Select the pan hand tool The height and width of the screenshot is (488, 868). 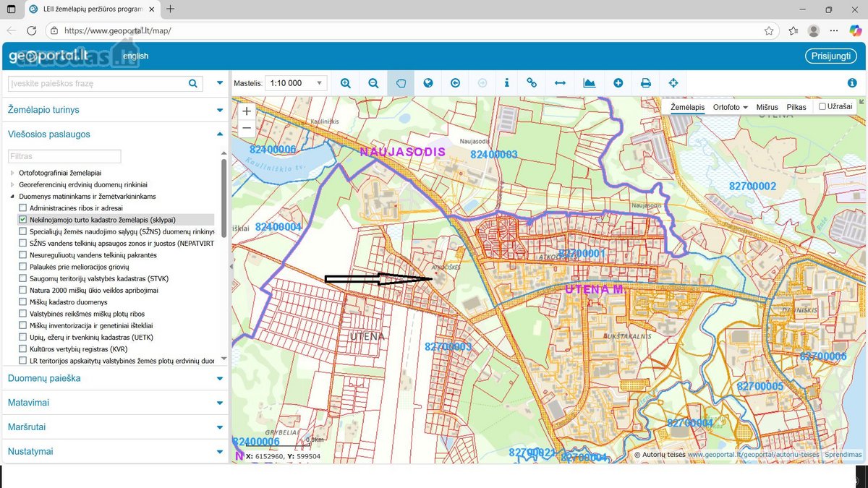(x=401, y=83)
